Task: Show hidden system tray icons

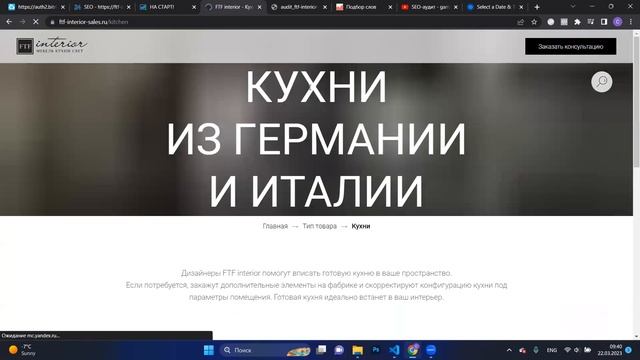Action: (x=509, y=350)
